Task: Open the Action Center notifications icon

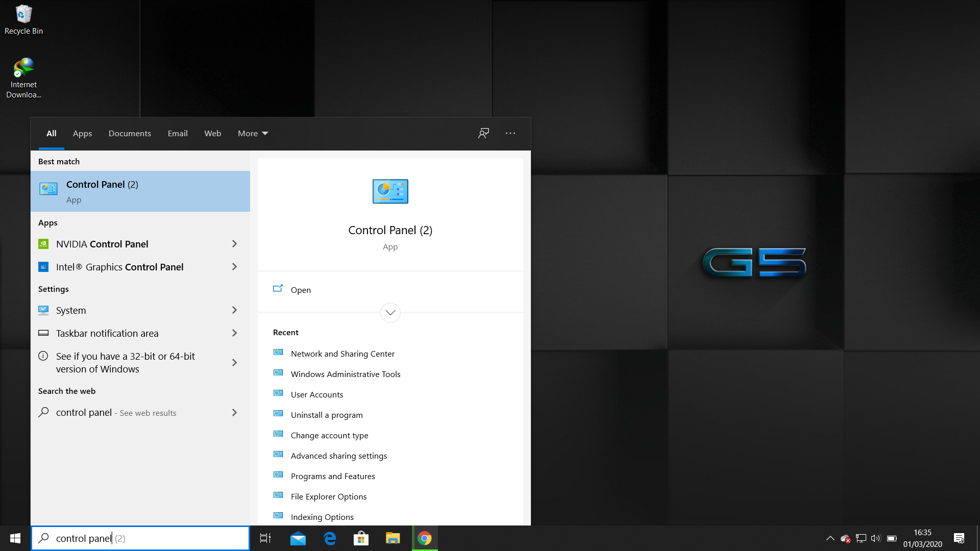Action: pyautogui.click(x=959, y=538)
